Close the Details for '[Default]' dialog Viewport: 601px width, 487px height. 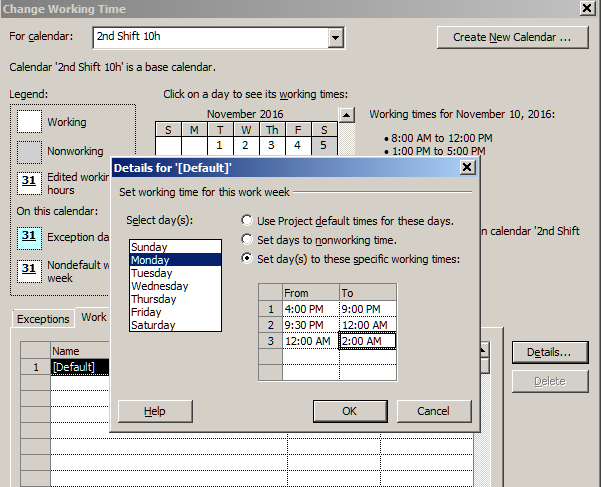tap(467, 167)
